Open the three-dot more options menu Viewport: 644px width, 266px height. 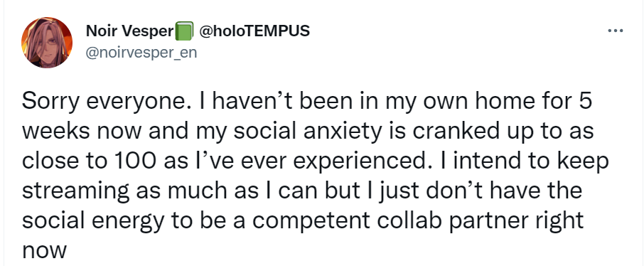click(616, 31)
